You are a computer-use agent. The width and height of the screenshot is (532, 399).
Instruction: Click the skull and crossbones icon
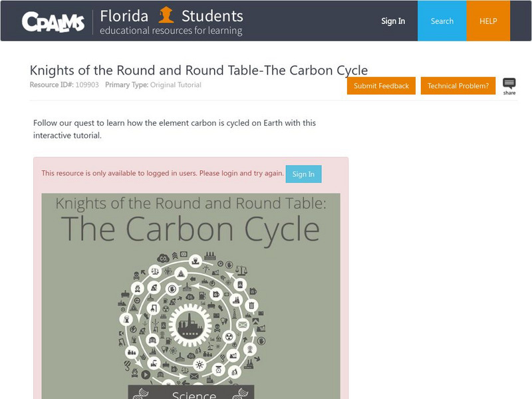[136, 275]
